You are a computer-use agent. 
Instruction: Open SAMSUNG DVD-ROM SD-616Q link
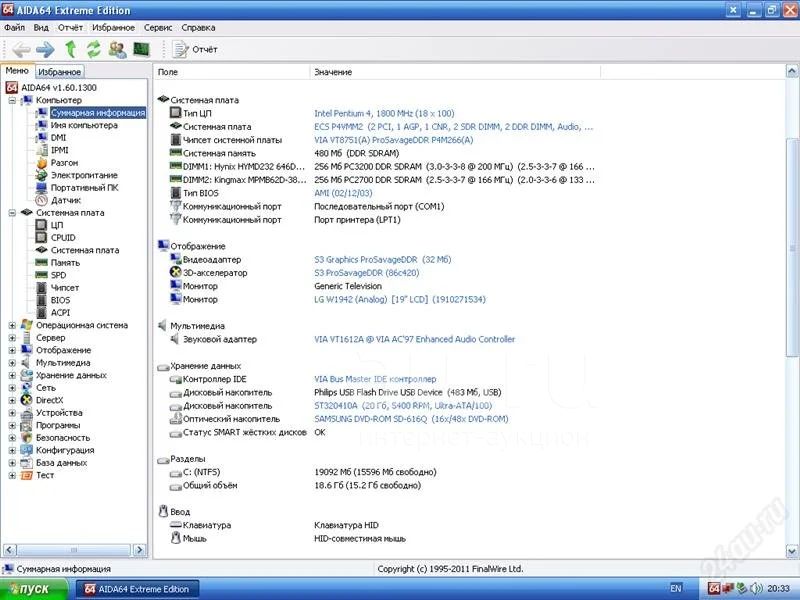pos(411,419)
